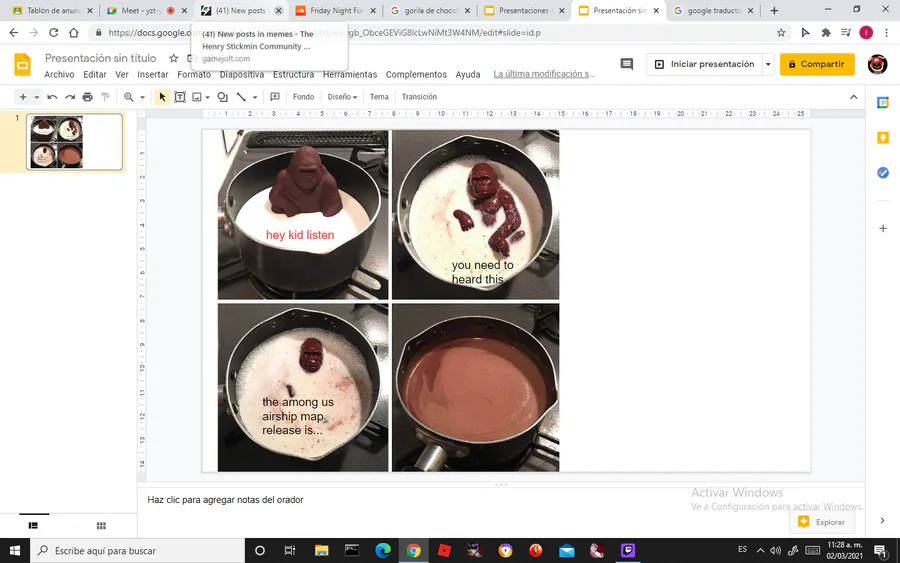
Task: Click the paint format tool
Action: click(105, 97)
